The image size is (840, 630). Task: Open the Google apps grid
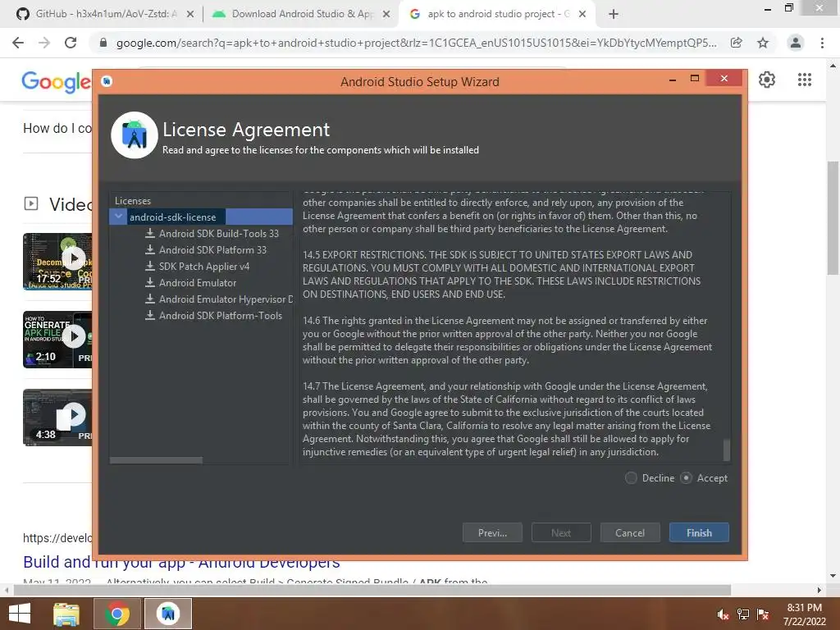(x=804, y=80)
